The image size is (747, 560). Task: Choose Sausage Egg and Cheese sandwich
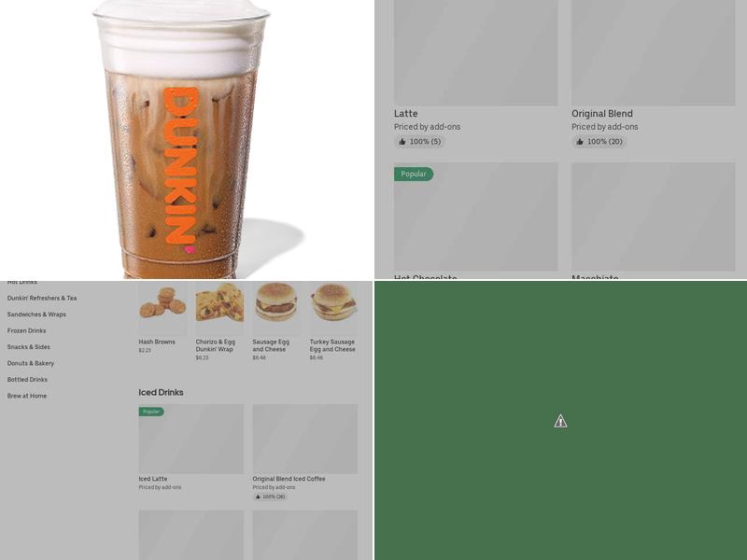click(x=276, y=321)
